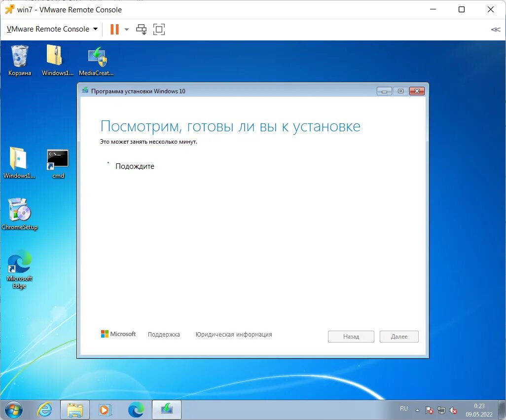
Task: Open the VMware Remote Console menu
Action: (52, 29)
